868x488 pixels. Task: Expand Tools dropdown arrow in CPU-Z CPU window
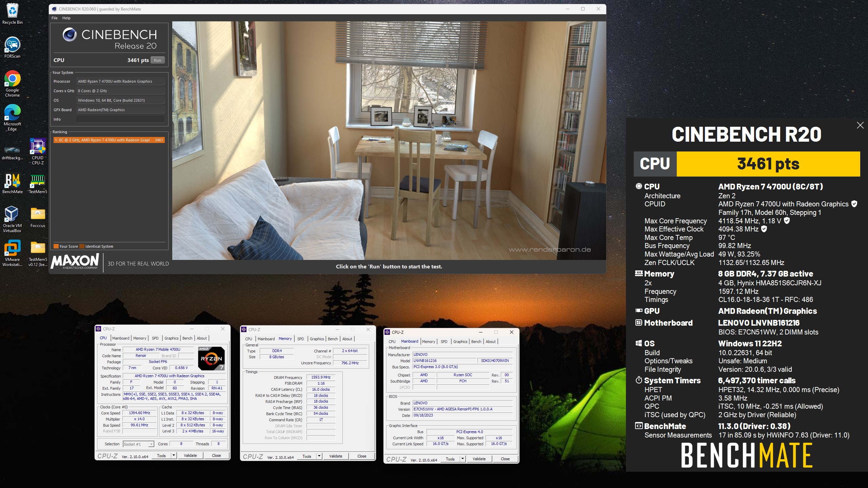point(174,455)
